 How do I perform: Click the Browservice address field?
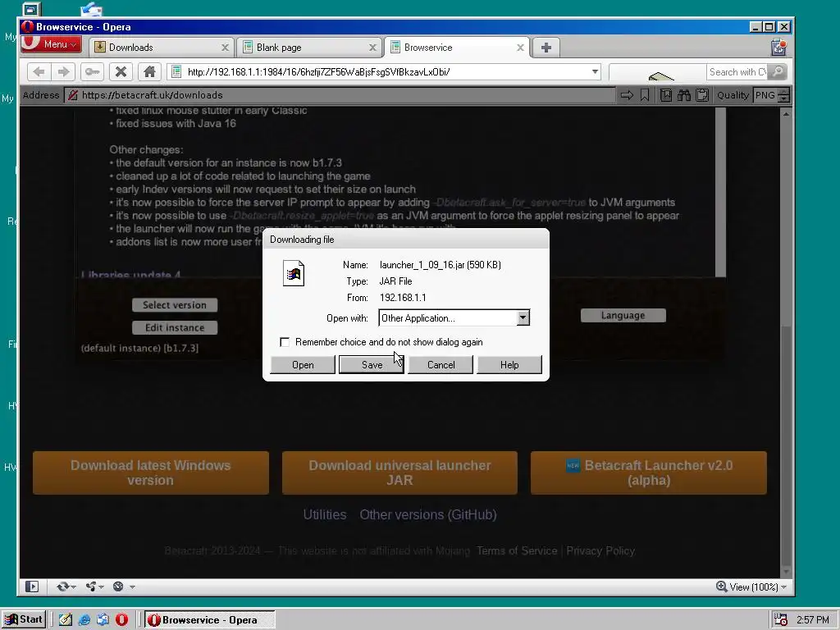[340, 95]
